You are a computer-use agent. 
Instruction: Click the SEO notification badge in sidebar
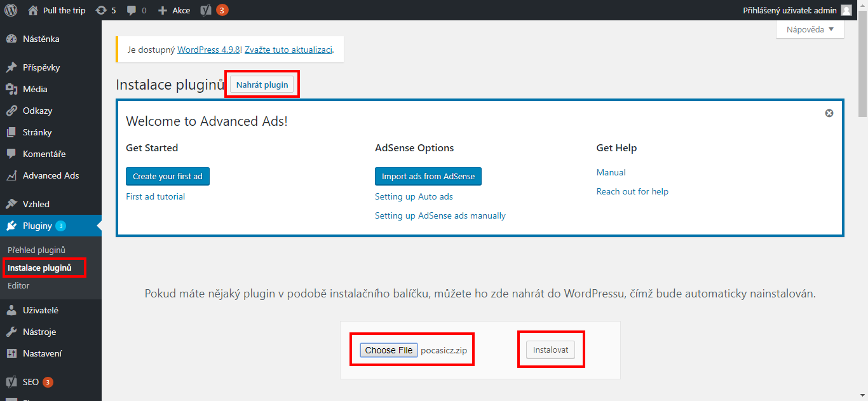[48, 382]
